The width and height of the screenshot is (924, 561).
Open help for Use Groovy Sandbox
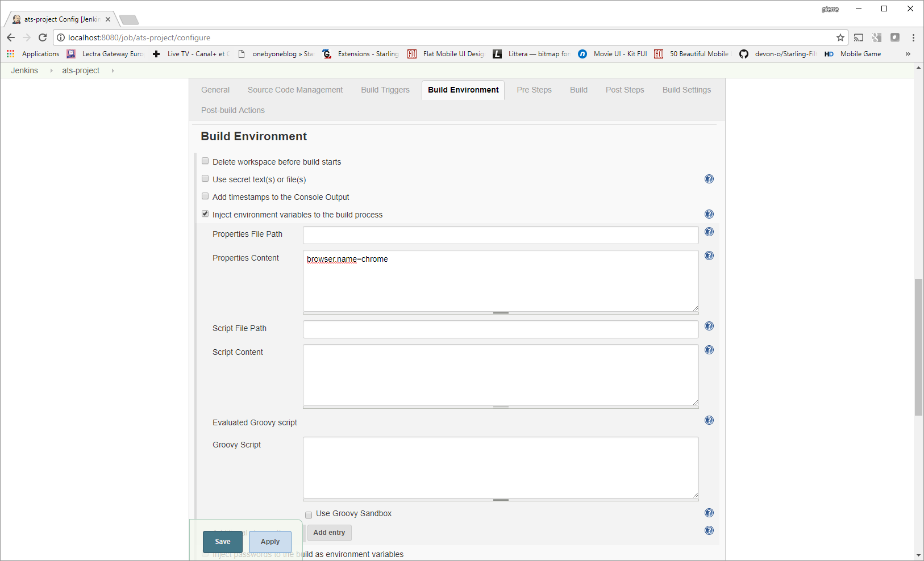[709, 513]
